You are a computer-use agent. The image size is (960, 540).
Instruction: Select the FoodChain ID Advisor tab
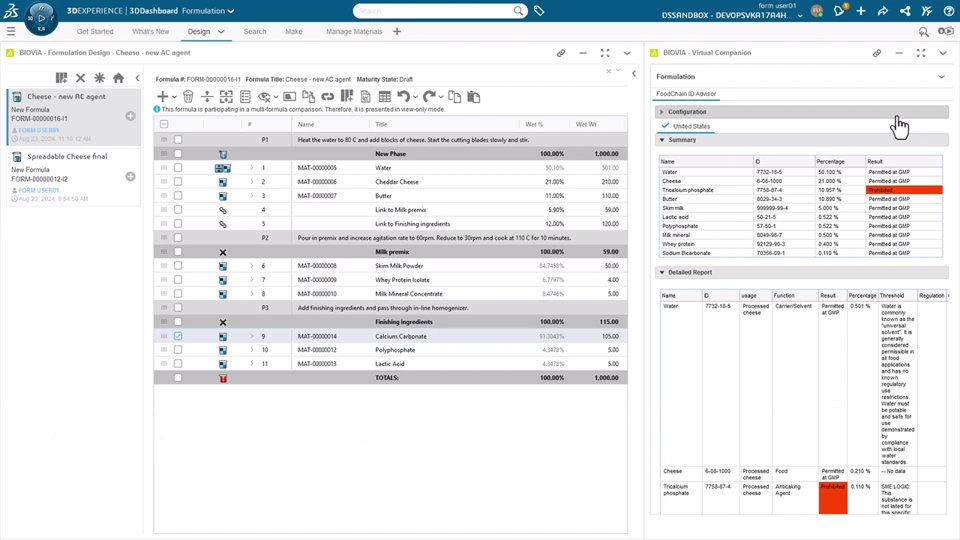coord(686,94)
